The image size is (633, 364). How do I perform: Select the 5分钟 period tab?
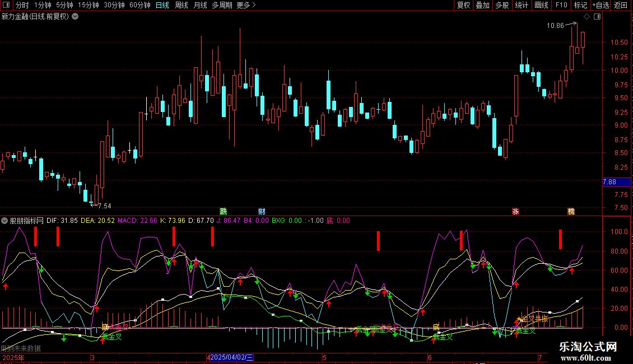(x=64, y=5)
